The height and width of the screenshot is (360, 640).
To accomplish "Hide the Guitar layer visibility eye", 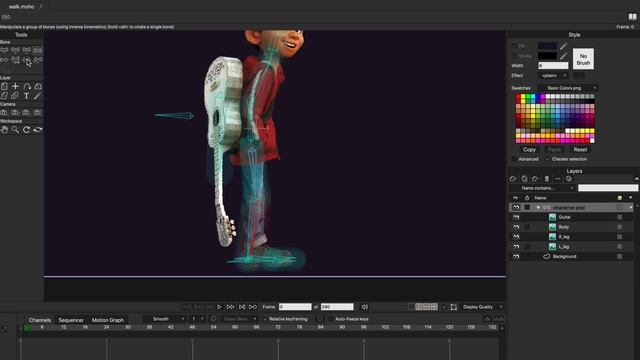I will tap(516, 217).
